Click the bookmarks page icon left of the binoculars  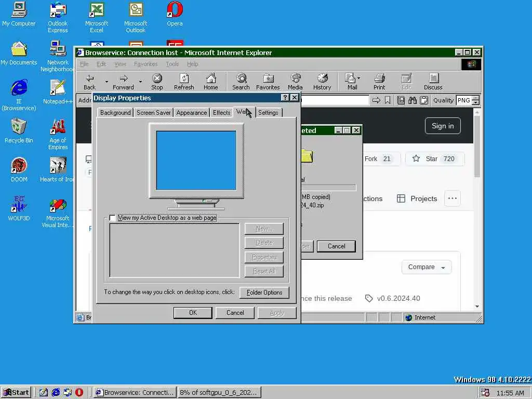tap(401, 100)
